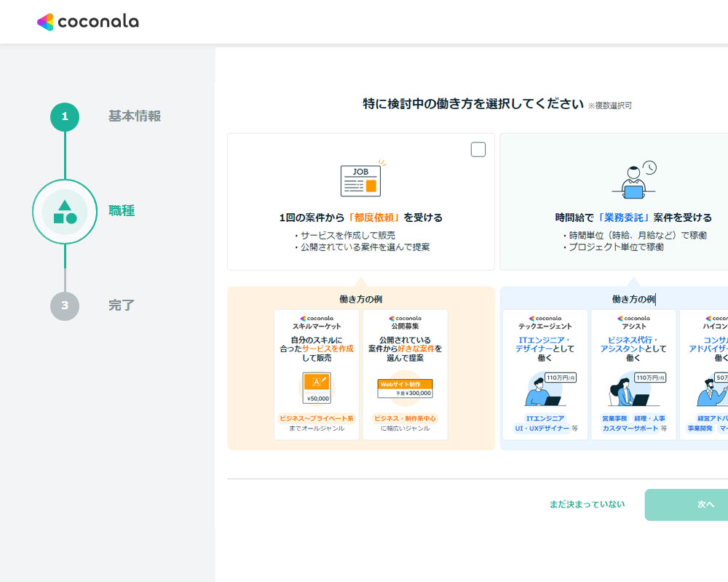
Task: Open the テックエージェント example card
Action: (x=545, y=374)
